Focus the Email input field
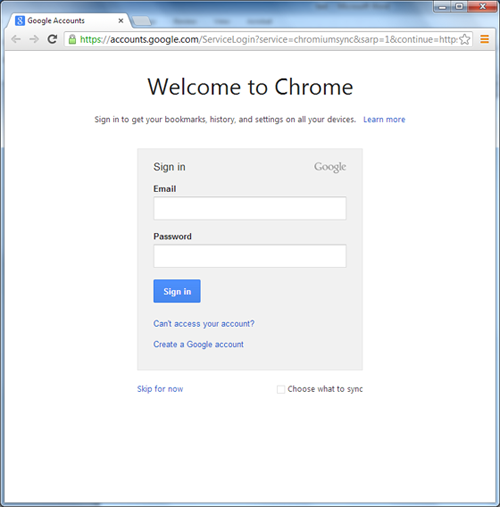Viewport: 500px width, 507px height. (x=250, y=208)
